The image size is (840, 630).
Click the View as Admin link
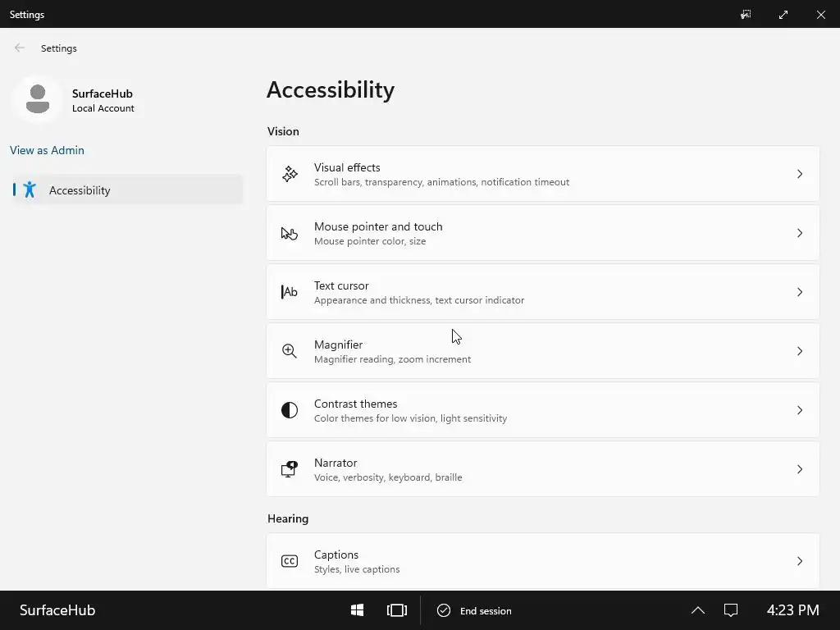pyautogui.click(x=47, y=150)
